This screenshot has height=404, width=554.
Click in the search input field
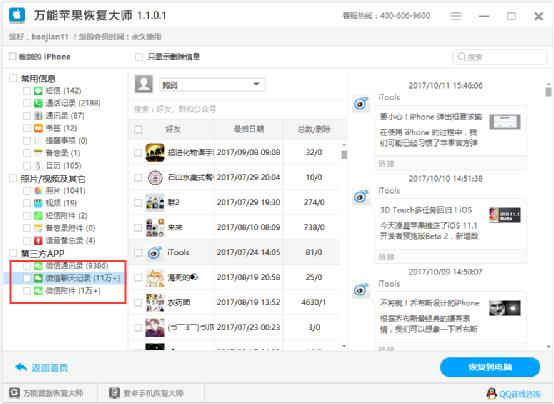tap(500, 57)
